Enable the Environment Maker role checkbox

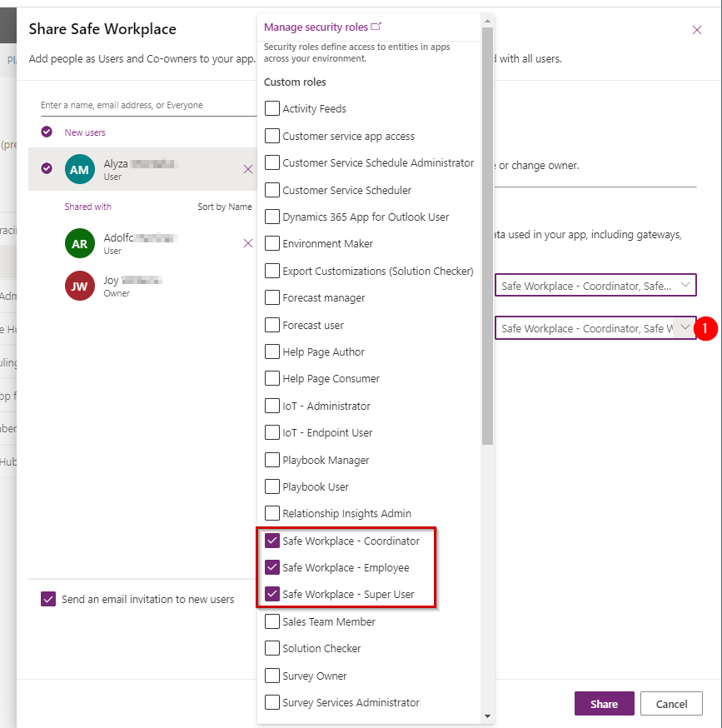[x=272, y=243]
